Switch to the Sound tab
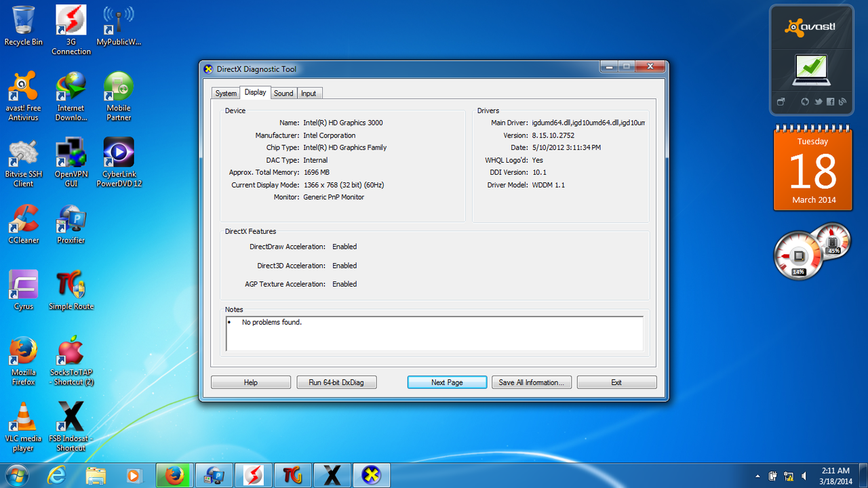This screenshot has height=488, width=868. click(x=283, y=94)
